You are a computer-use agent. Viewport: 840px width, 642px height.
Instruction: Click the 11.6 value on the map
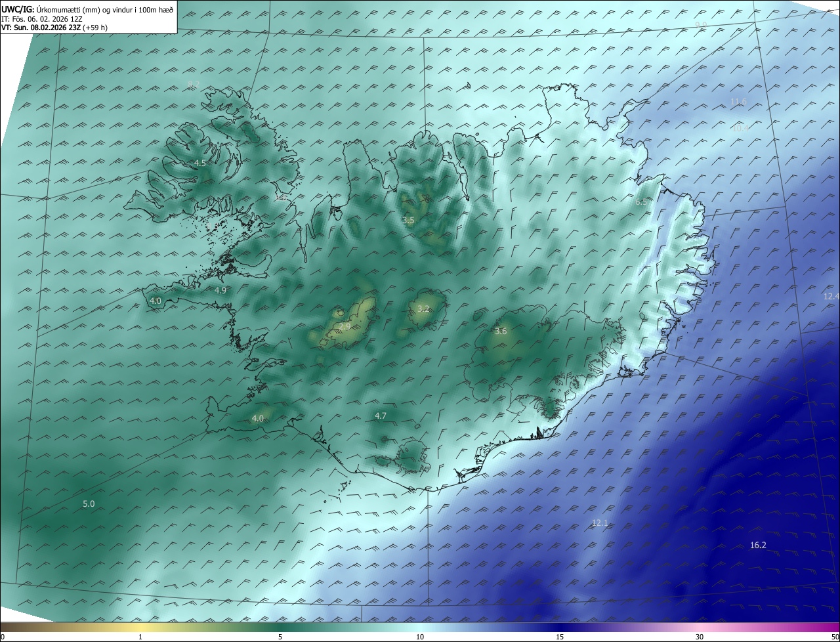click(738, 102)
